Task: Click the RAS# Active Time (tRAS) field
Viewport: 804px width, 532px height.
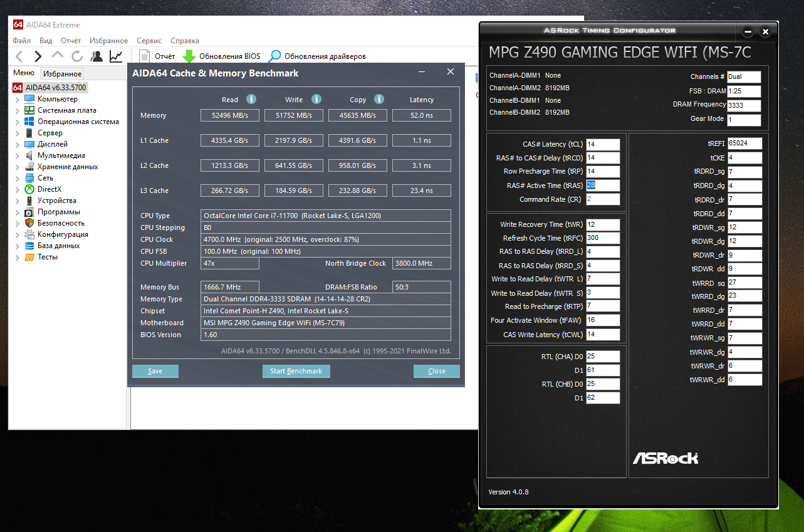Action: [603, 185]
